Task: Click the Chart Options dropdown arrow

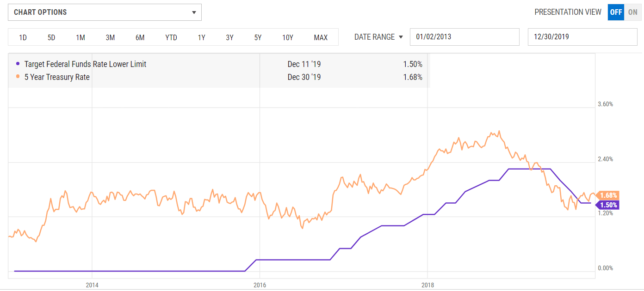Action: coord(194,12)
